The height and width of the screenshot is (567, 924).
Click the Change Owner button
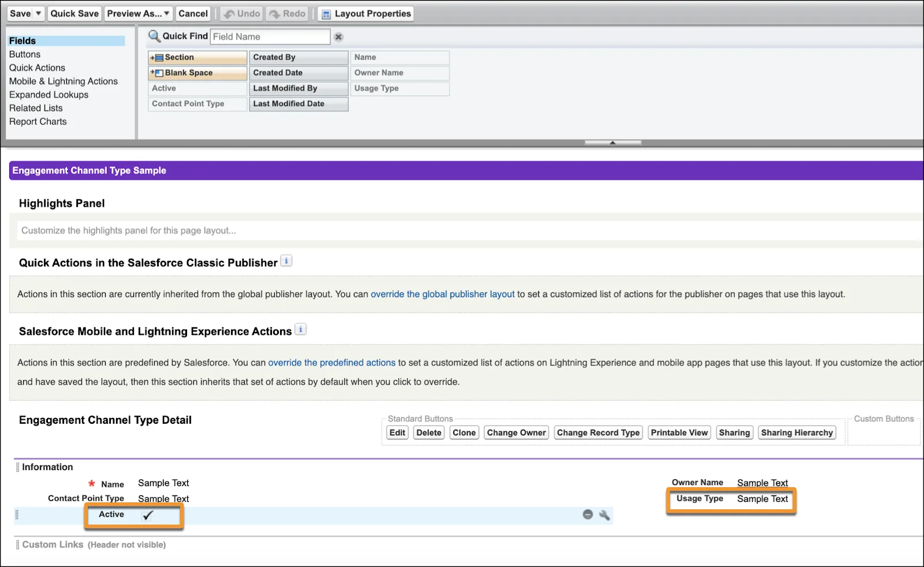coord(516,433)
